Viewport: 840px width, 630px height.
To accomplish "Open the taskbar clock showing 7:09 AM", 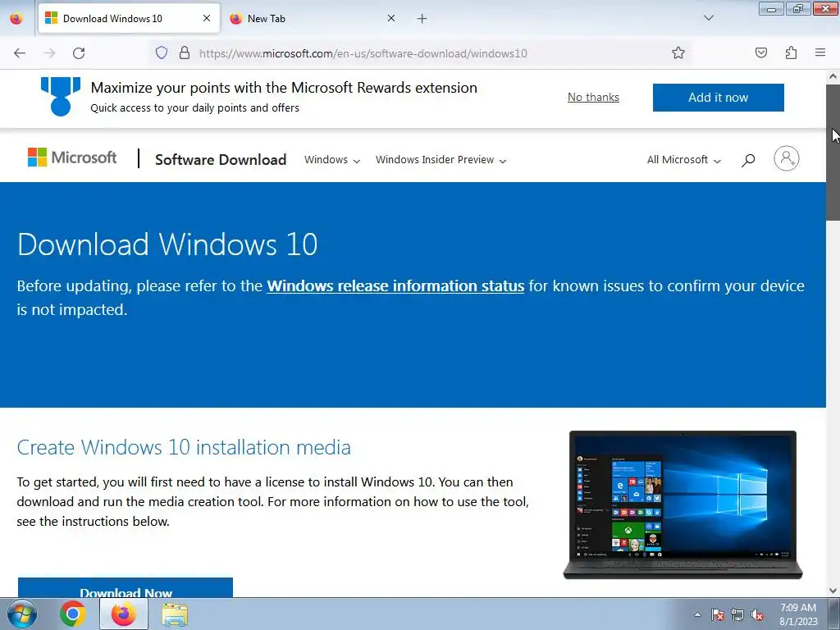I will (797, 614).
